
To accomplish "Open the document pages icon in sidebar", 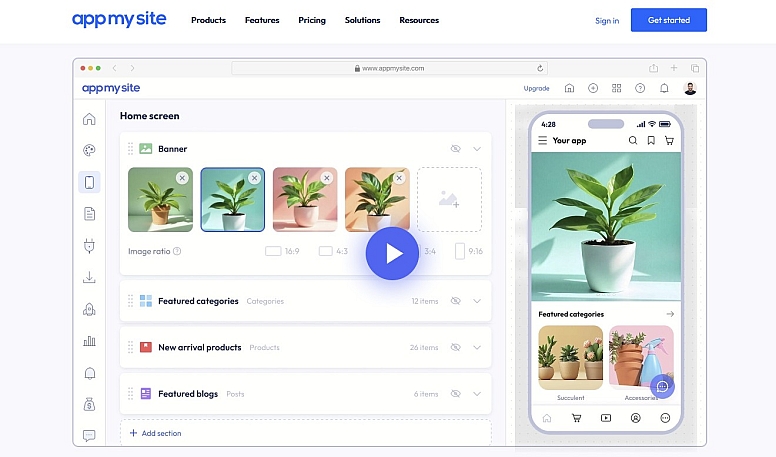I will [89, 214].
